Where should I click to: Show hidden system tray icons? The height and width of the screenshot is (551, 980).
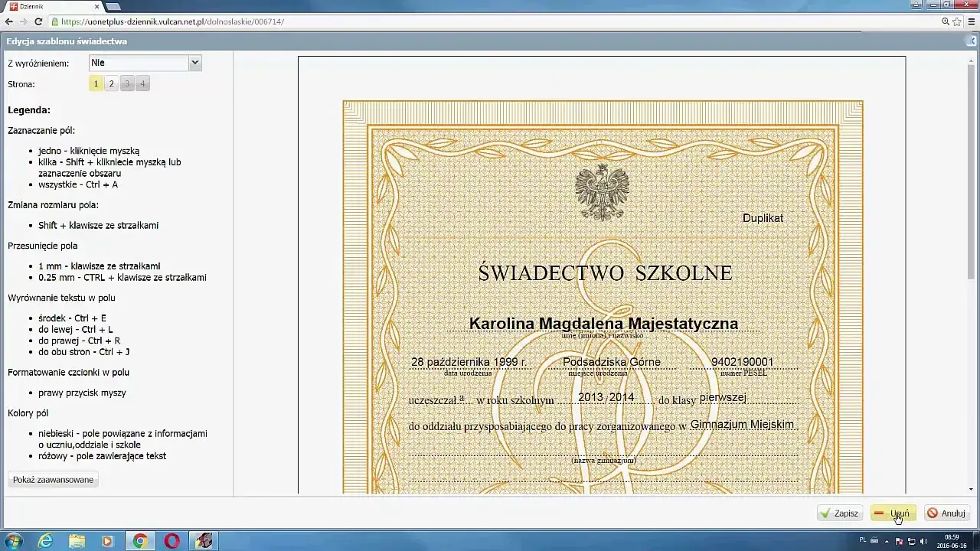coord(888,541)
